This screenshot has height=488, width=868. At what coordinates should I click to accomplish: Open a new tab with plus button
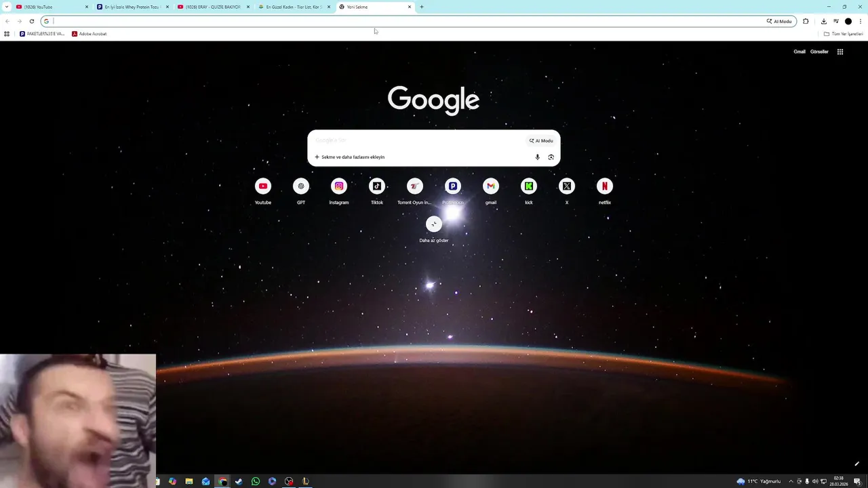pos(422,7)
